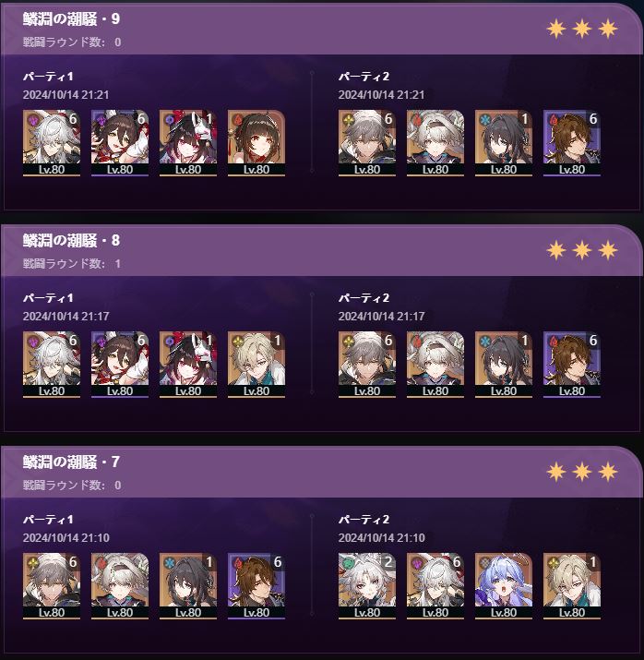
Task: Select white-haired quantum character in stage 9 Party 1
Action: (x=52, y=143)
